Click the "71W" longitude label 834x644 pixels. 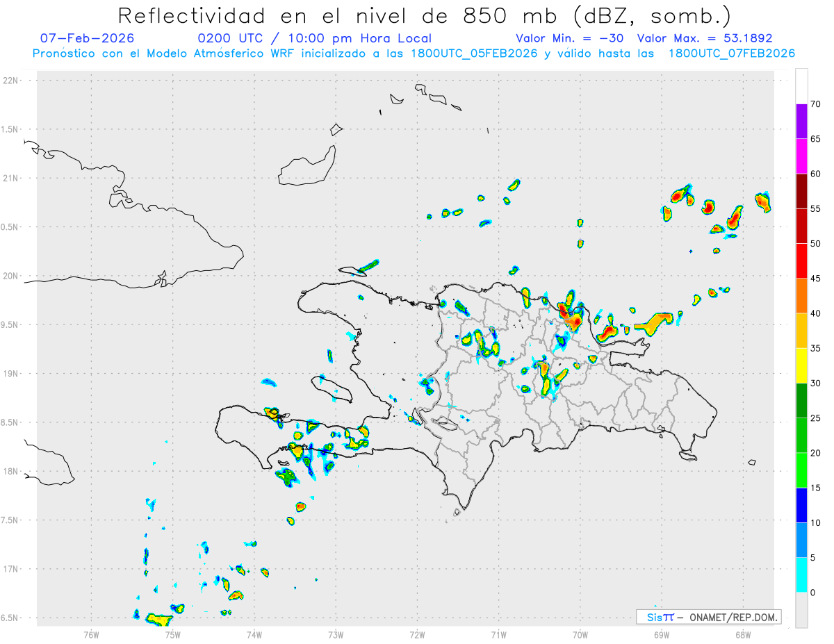pyautogui.click(x=498, y=634)
